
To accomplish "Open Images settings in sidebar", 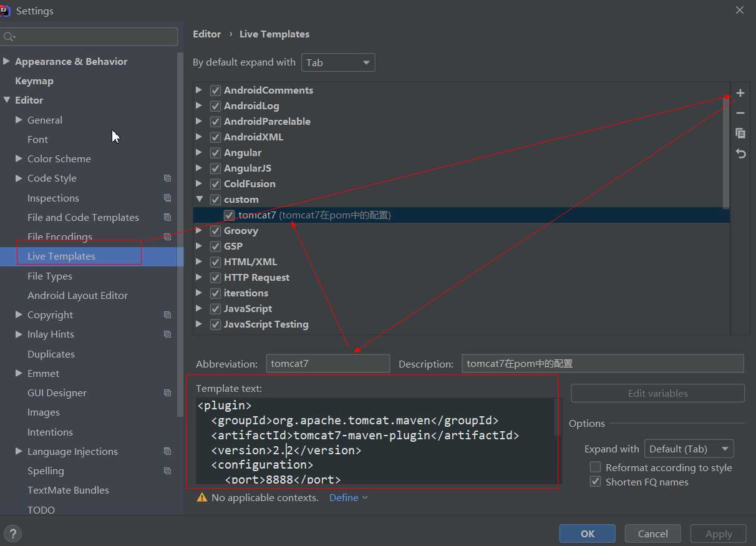I will [x=44, y=412].
